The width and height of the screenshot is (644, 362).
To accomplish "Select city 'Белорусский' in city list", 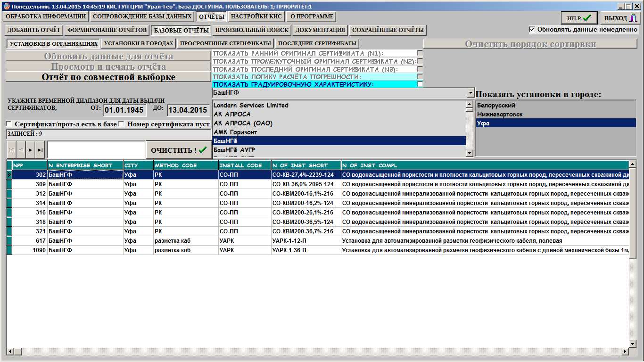I will 556,105.
